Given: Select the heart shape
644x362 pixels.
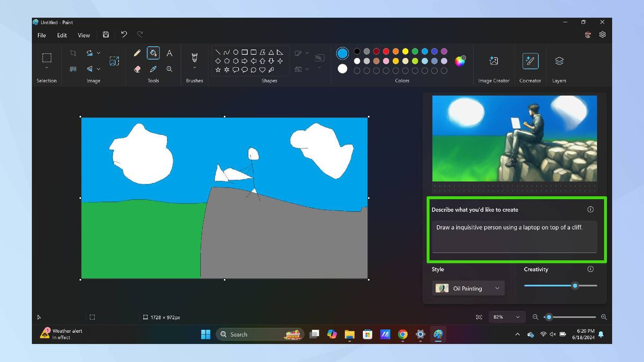Looking at the screenshot, I should click(x=262, y=70).
